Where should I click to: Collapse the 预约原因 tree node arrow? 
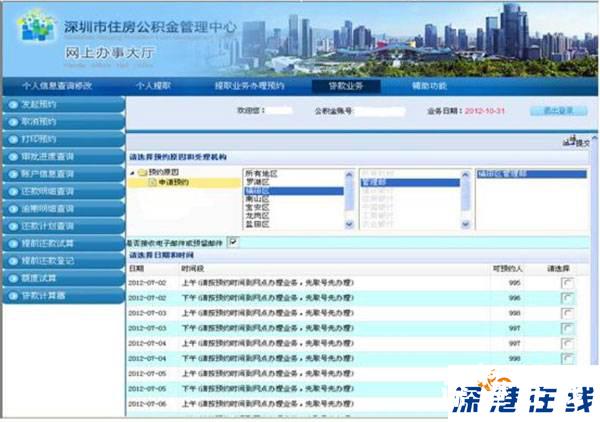132,173
